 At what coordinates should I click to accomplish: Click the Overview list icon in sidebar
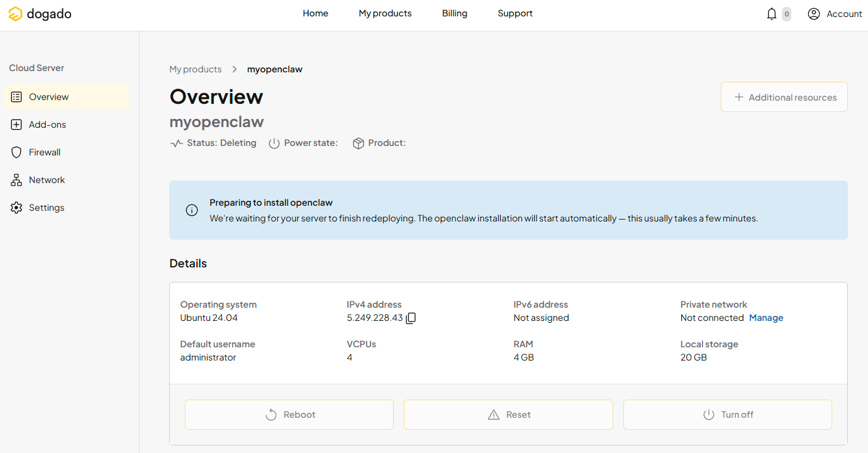pos(16,97)
